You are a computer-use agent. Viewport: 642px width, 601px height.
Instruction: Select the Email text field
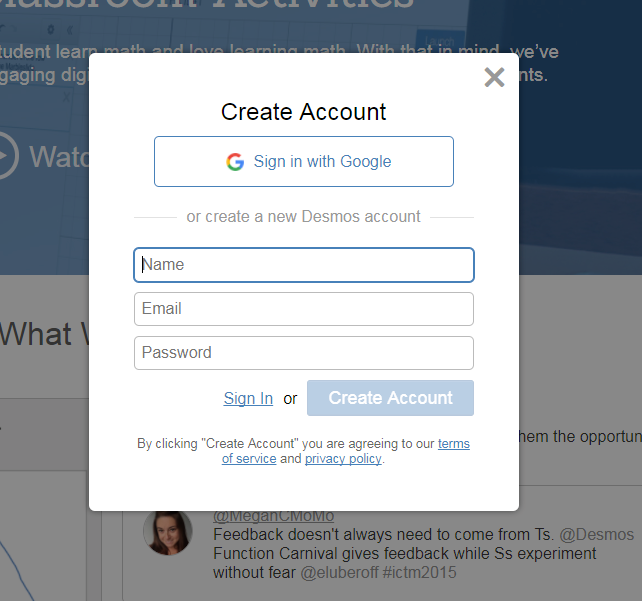click(303, 309)
